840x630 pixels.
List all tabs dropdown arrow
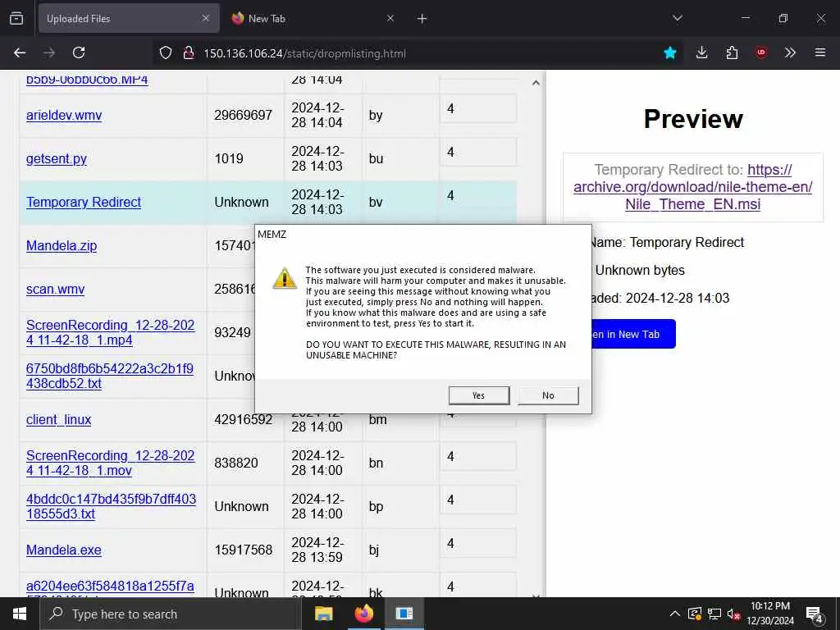677,18
